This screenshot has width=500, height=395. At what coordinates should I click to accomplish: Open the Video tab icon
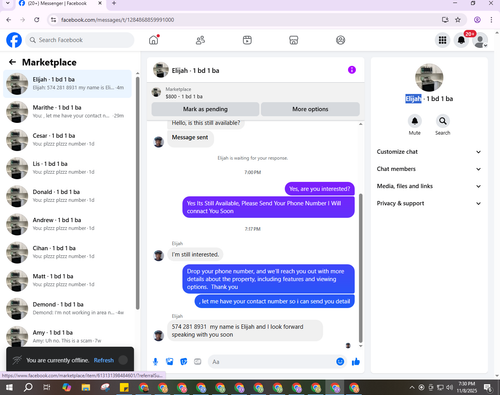coord(247,40)
